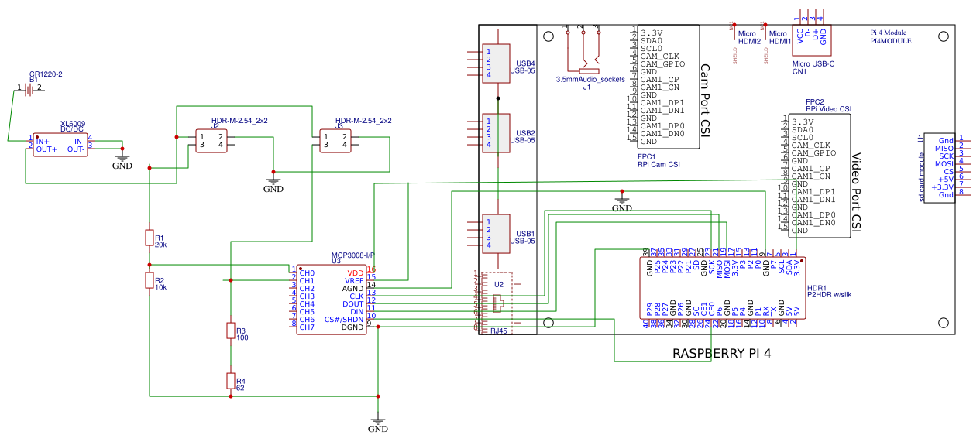Click the Video Port CSI label
Viewport: 980px width, 442px height.
point(857,192)
